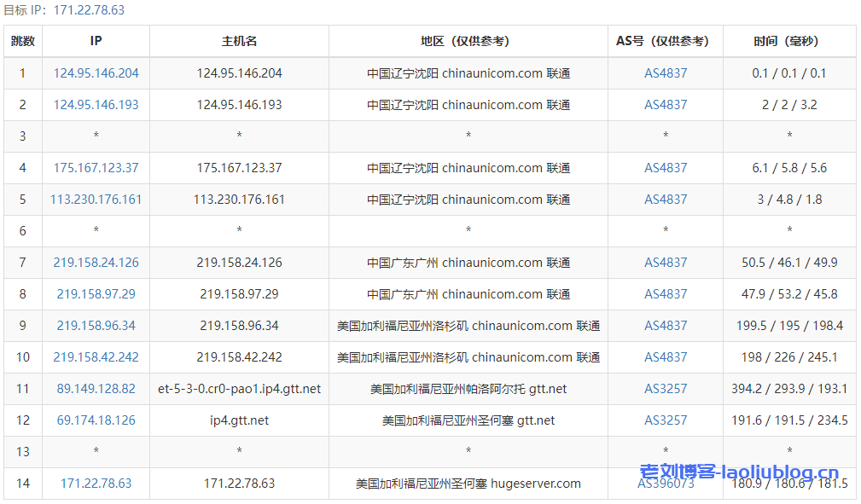This screenshot has height=504, width=861.
Task: Open AS396073 link in the last row
Action: point(666,484)
